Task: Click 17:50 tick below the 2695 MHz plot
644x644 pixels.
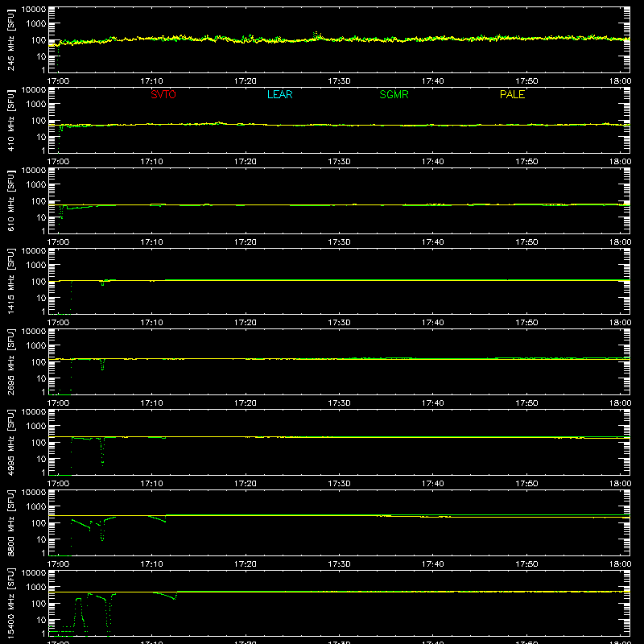Action: click(526, 403)
